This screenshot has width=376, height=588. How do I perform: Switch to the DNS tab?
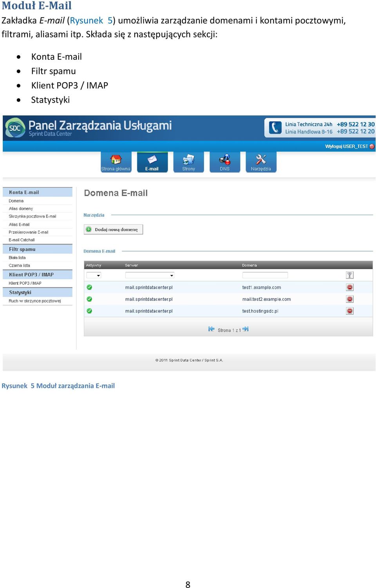coord(225,162)
